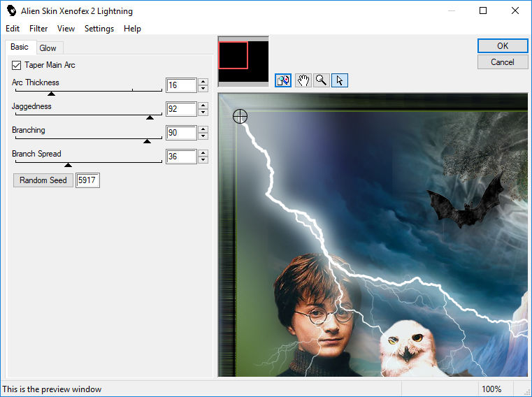Image resolution: width=532 pixels, height=397 pixels.
Task: Click the Arc Thickness value field
Action: 182,85
